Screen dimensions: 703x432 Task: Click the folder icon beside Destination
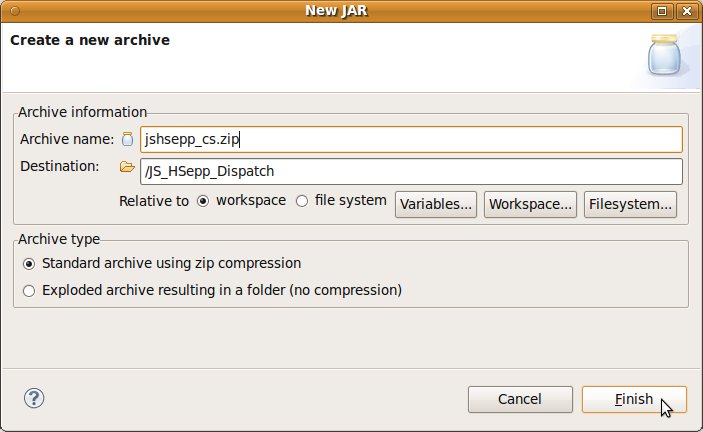127,167
